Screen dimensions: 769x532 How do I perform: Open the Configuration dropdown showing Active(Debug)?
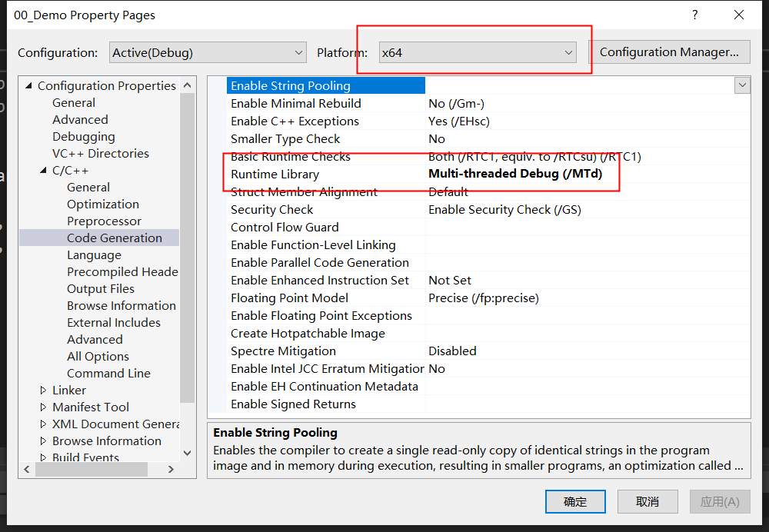[208, 52]
